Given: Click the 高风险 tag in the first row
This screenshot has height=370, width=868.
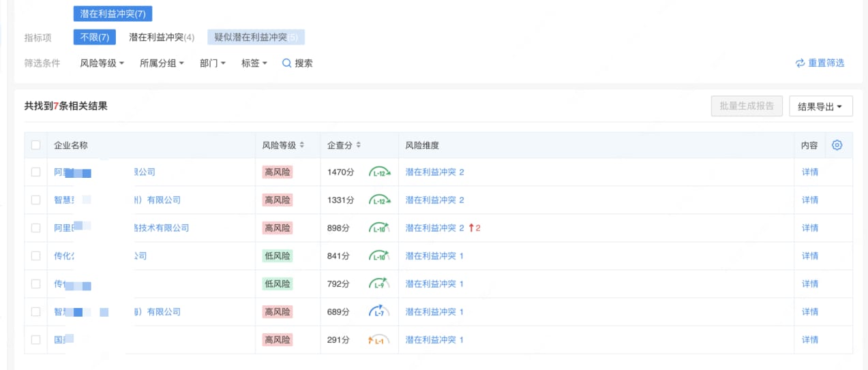Looking at the screenshot, I should pyautogui.click(x=278, y=172).
